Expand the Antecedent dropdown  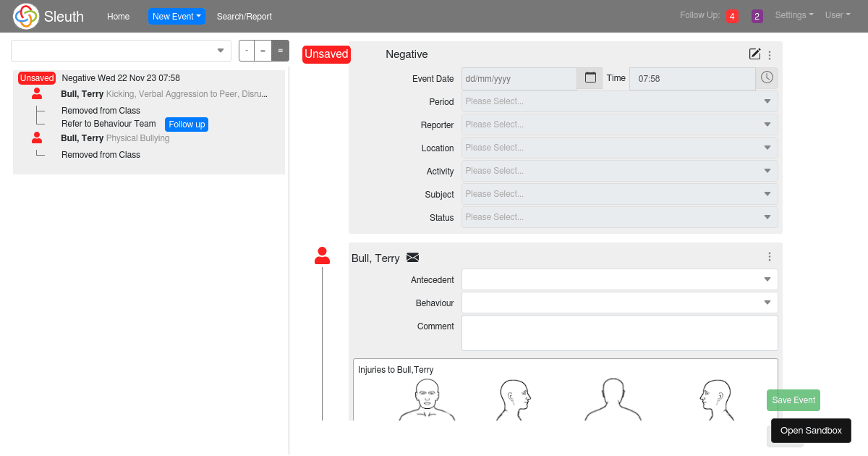[619, 279]
